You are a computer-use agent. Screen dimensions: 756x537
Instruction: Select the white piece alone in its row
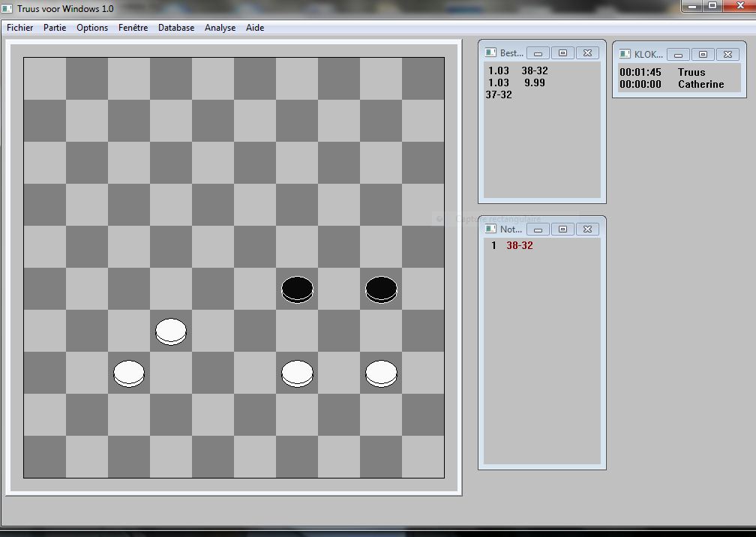(171, 331)
